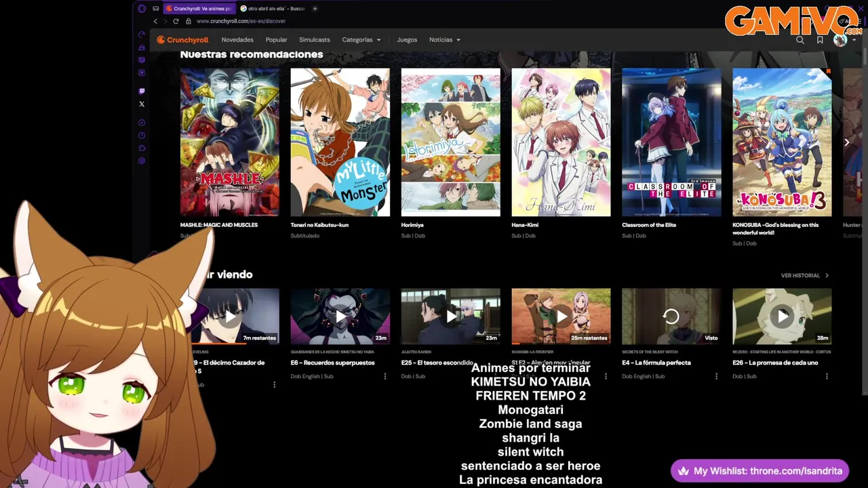Open the KONOSUBA 3 poster
The image size is (868, 488).
click(x=782, y=142)
